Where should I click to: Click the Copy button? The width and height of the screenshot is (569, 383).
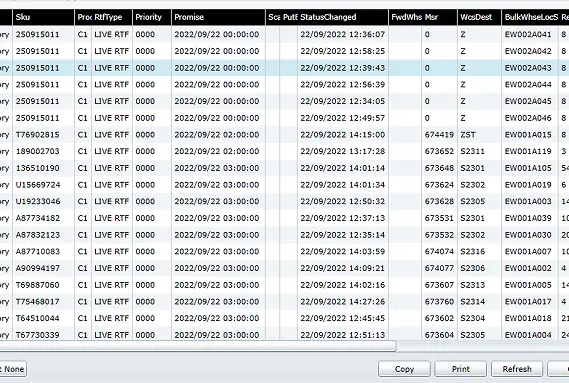coord(404,369)
